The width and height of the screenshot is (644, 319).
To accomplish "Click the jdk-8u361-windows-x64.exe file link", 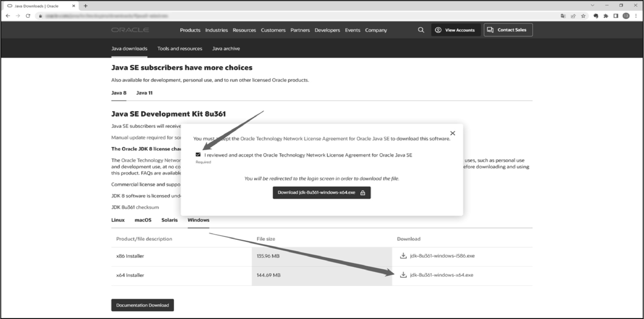I will point(441,275).
